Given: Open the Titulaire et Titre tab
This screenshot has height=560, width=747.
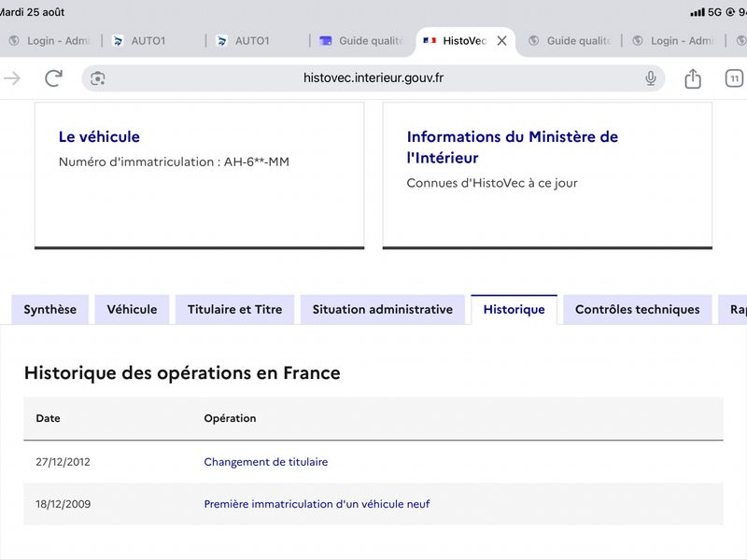Looking at the screenshot, I should click(235, 310).
